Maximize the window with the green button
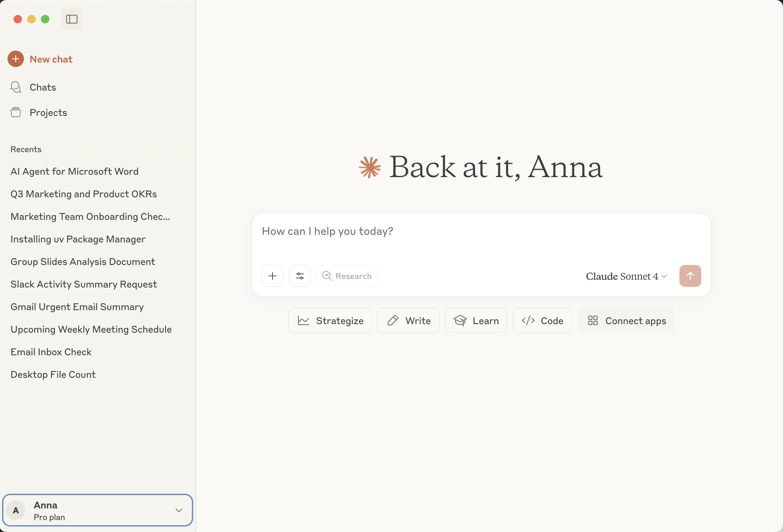 point(45,19)
